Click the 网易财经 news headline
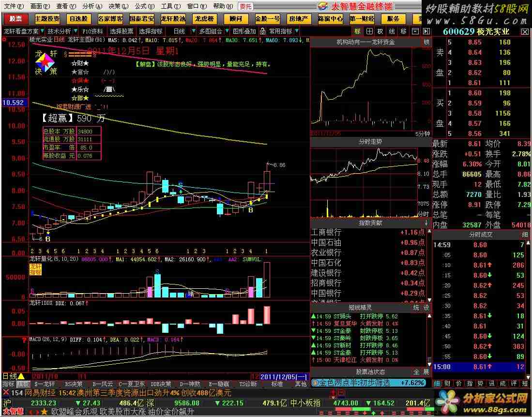Viewport: 532px width, 417px height. 127,393
